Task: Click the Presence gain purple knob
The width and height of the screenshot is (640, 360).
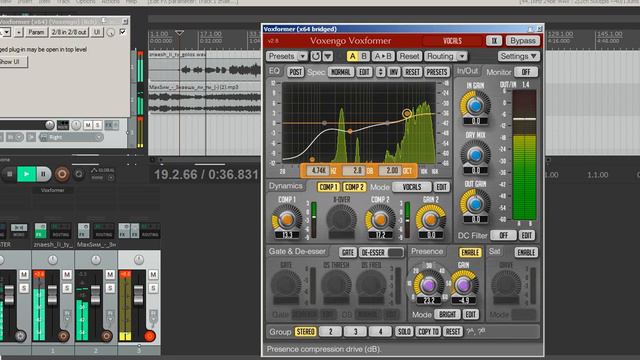Action: (x=463, y=285)
